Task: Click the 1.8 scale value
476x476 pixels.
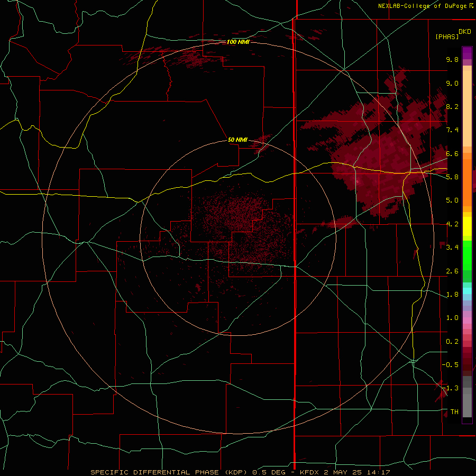Action: point(452,295)
